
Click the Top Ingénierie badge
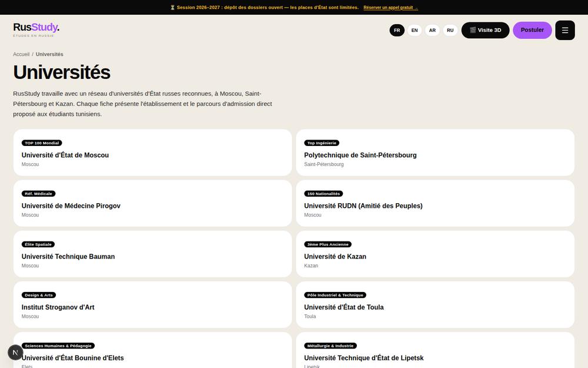[x=322, y=143]
